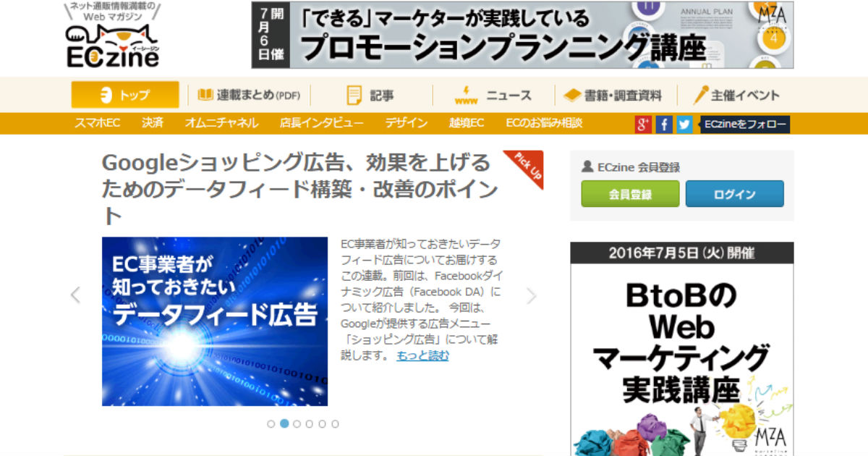Open the 書籍・調査資料 tab

(x=613, y=95)
